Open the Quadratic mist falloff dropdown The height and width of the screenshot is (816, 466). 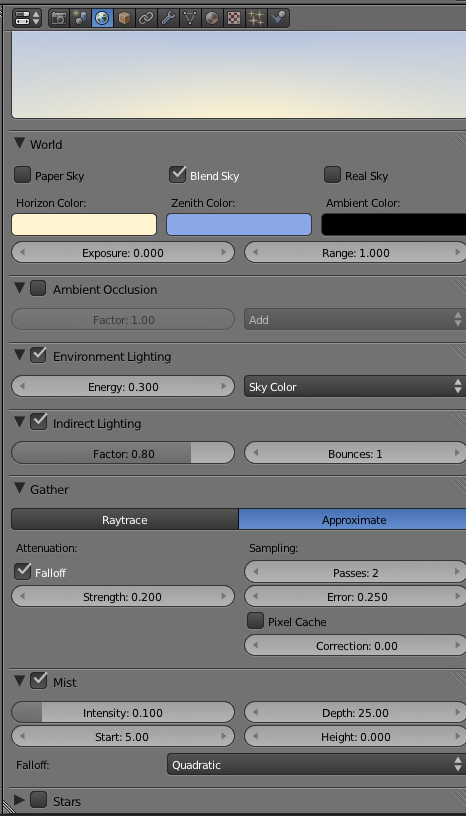point(316,765)
